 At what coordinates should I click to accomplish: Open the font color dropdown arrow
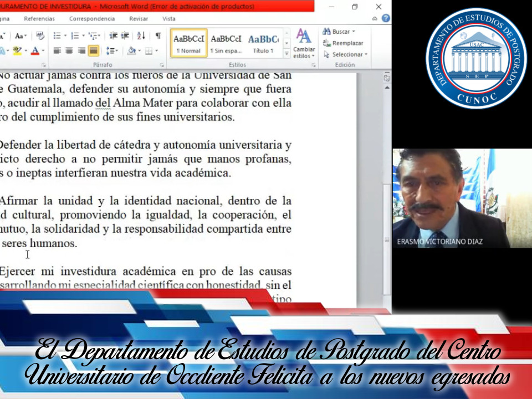tap(43, 51)
